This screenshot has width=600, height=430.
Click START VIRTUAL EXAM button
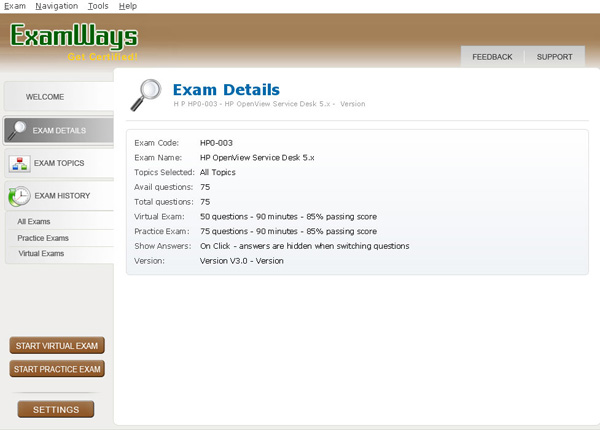[x=57, y=346]
